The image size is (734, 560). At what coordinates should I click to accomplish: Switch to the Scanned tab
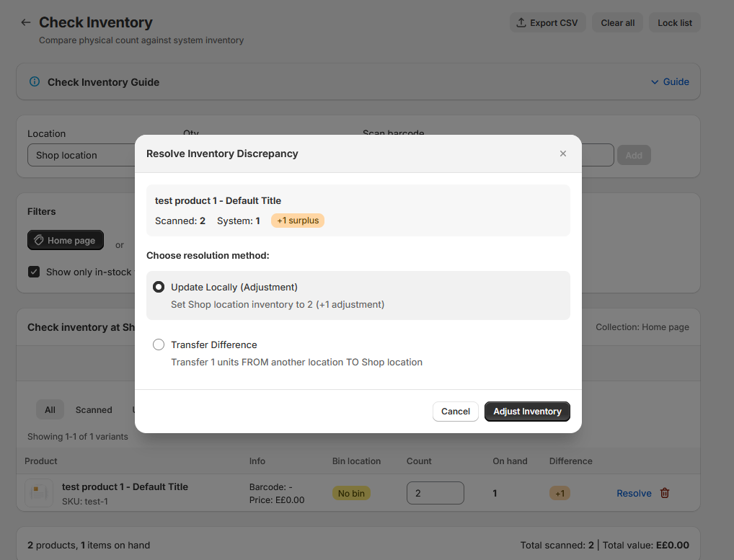[x=94, y=410]
